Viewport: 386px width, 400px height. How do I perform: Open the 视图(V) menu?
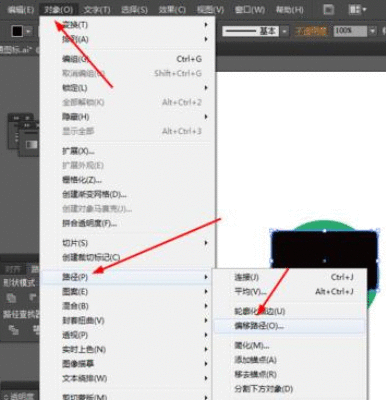pyautogui.click(x=210, y=10)
